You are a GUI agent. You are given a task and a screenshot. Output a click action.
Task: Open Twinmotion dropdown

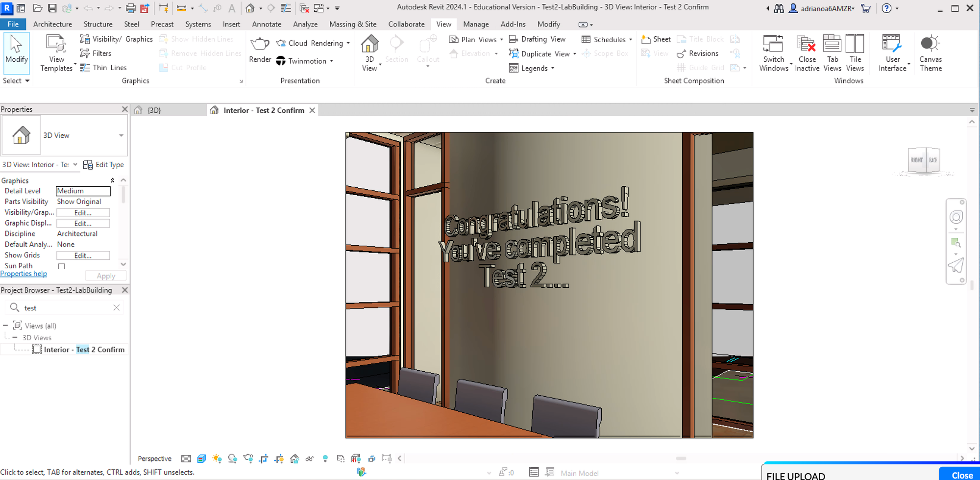332,61
